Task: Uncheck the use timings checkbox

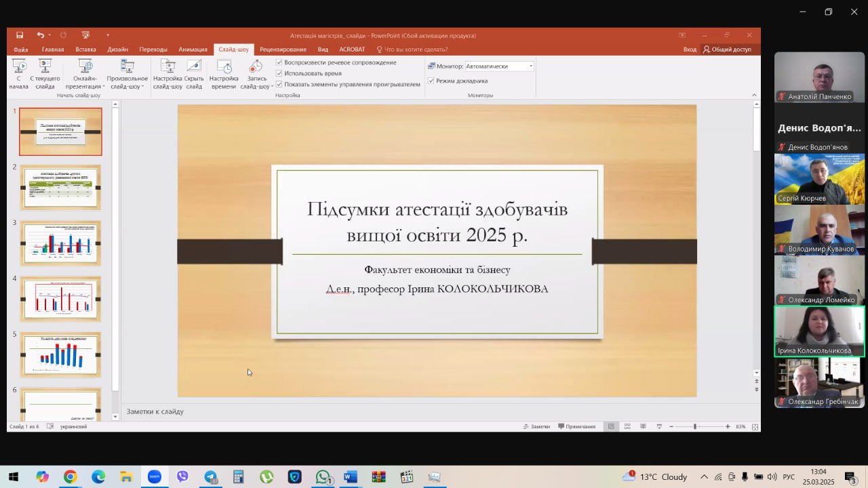Action: click(x=279, y=73)
